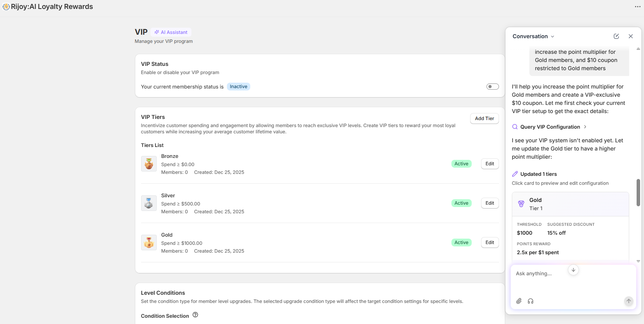Click the Gold card medal icon
The width and height of the screenshot is (644, 324).
point(521,204)
